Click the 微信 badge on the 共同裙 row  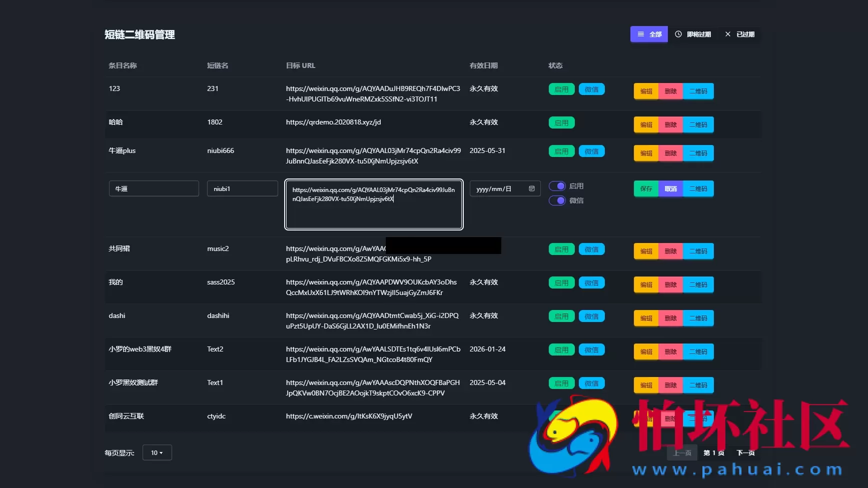[591, 249]
